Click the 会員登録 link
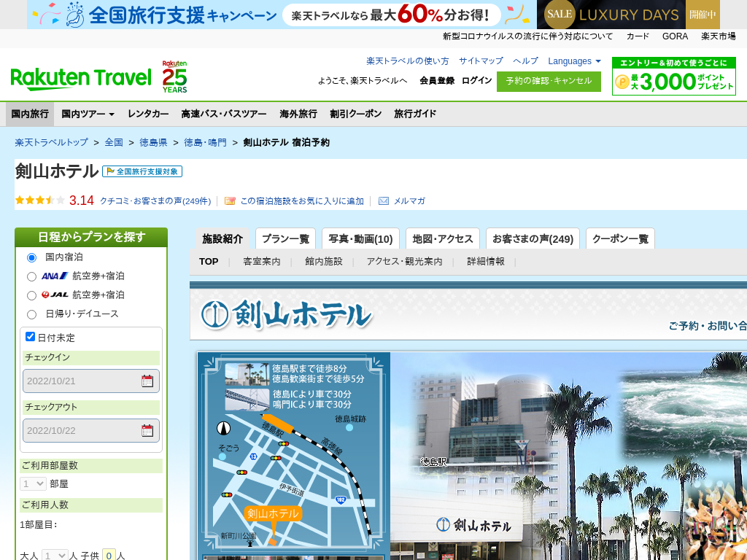This screenshot has height=560, width=747. (437, 80)
